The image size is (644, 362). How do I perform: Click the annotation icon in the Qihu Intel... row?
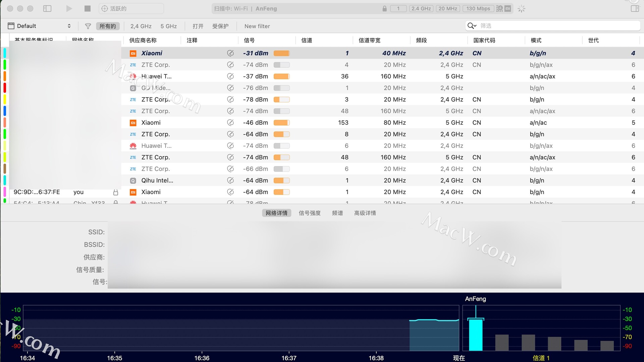230,180
